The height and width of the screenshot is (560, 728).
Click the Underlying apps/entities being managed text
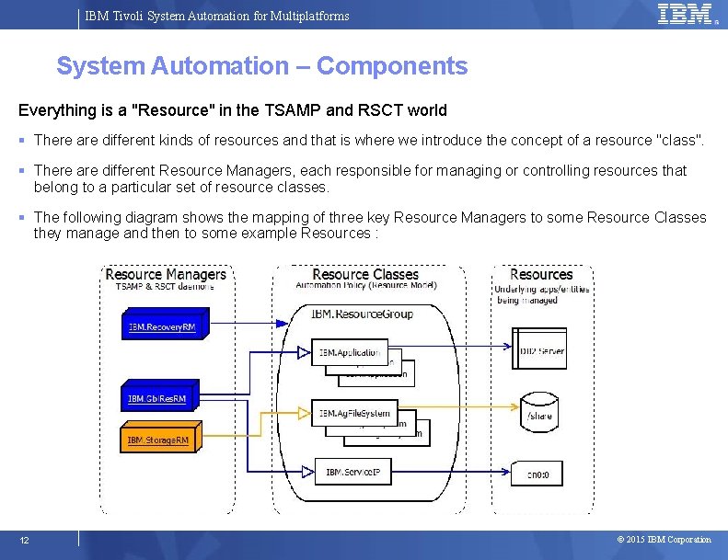(x=541, y=294)
